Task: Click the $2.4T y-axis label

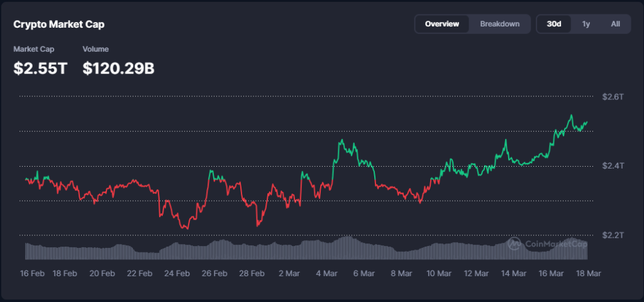Action: click(x=612, y=166)
